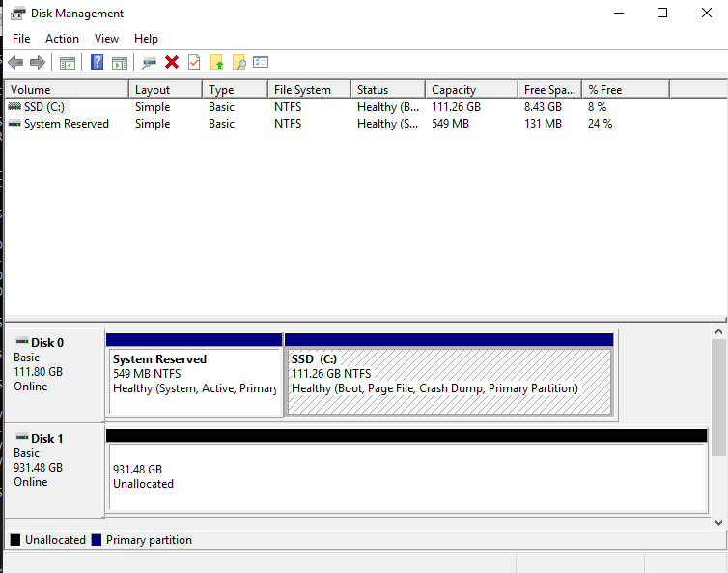Minimize the Disk Management window
Viewport: 728px width, 573px height.
coord(619,13)
